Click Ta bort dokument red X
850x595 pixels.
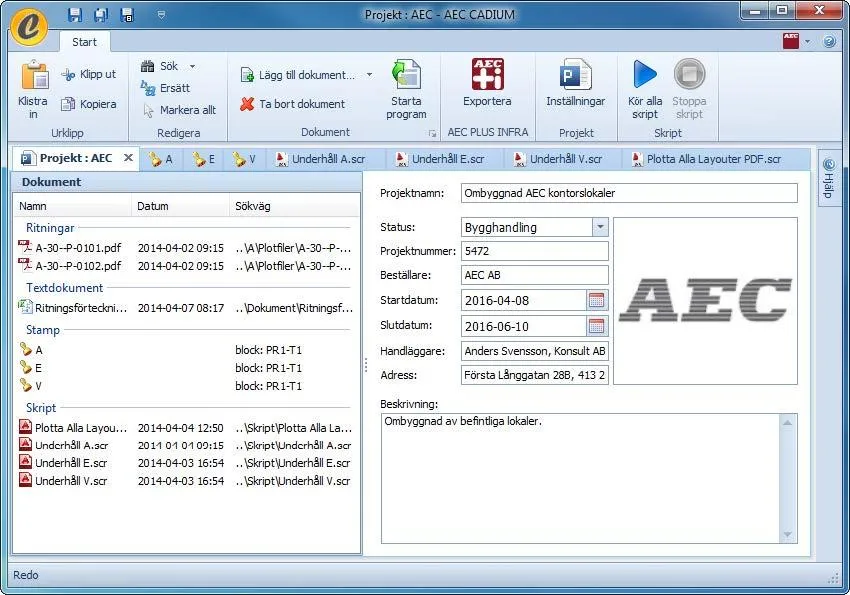247,104
